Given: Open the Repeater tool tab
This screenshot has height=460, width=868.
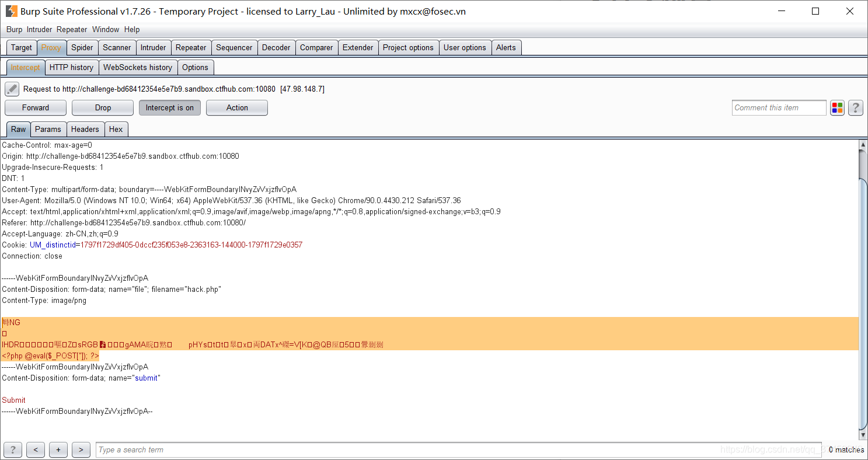Looking at the screenshot, I should 191,47.
